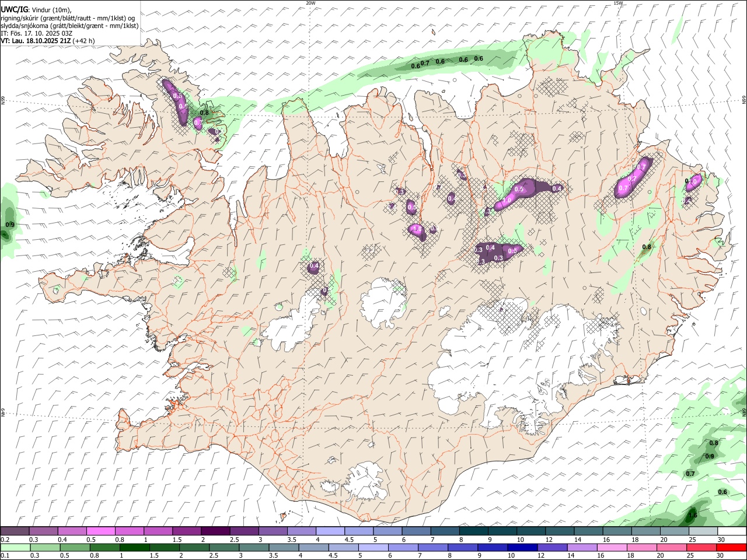Choose the darkest purple 2 swatch in the snow legend
747x560 pixels.
(215, 531)
